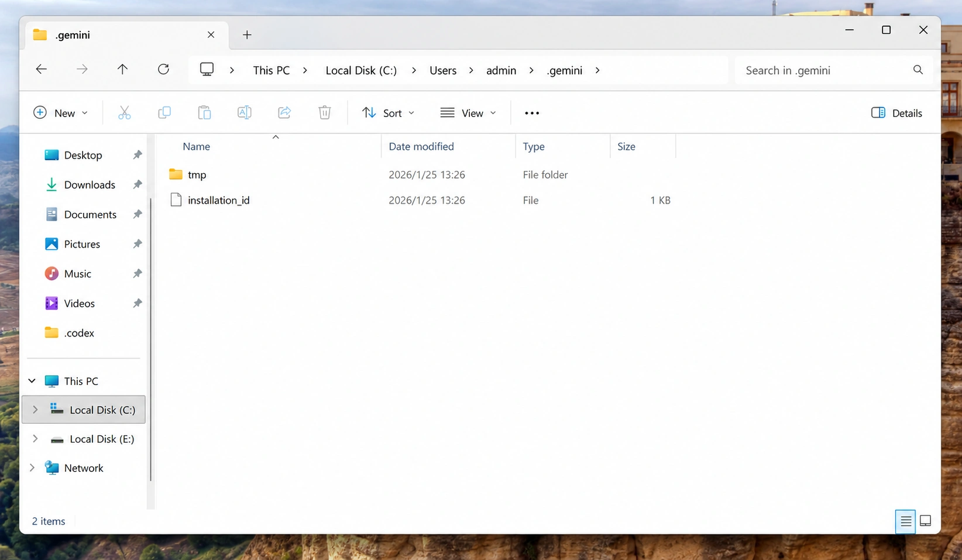Navigate to admin in breadcrumb
Image resolution: width=962 pixels, height=560 pixels.
tap(501, 70)
